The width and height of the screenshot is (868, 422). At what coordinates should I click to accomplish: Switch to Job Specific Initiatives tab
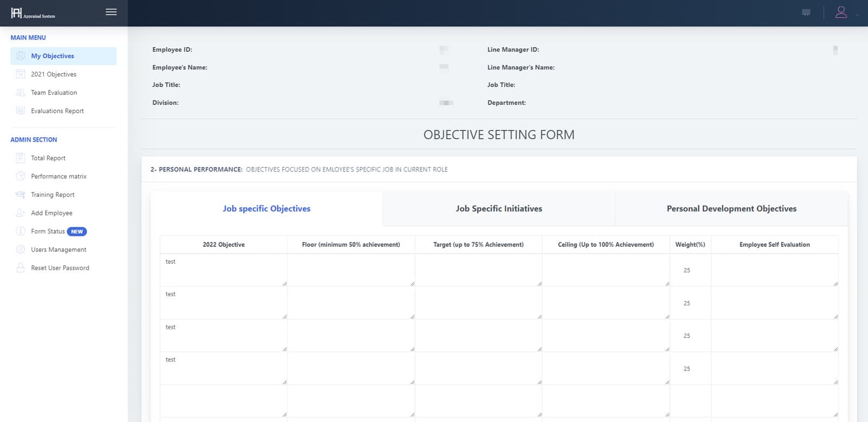[x=499, y=209]
